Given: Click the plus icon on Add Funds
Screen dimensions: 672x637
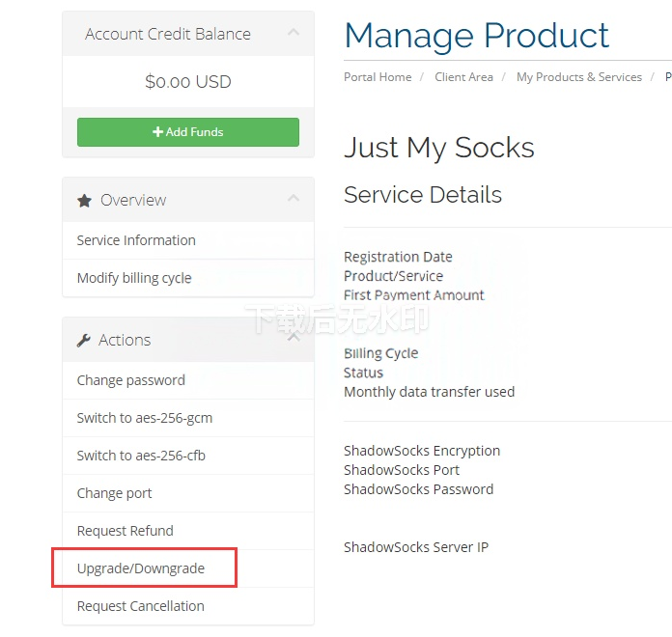Looking at the screenshot, I should click(157, 132).
